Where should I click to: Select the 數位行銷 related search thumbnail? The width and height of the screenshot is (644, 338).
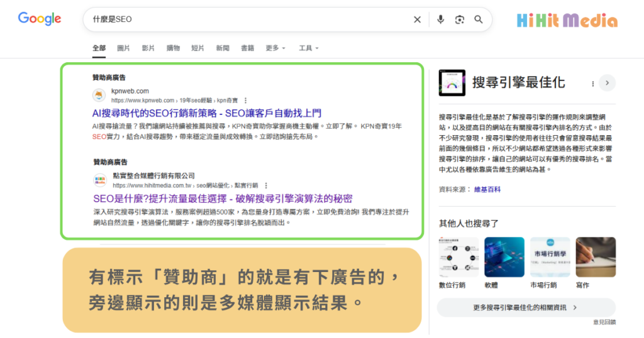click(x=458, y=257)
